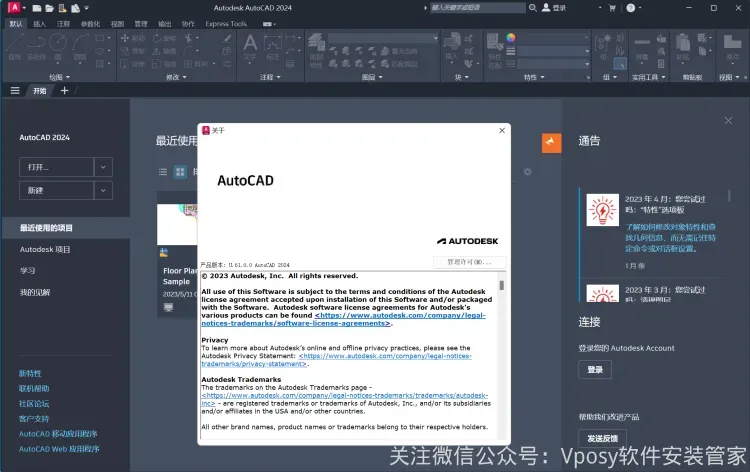This screenshot has height=472, width=750.
Task: Click the object color wheel swatch in 特性 panel
Action: pos(511,37)
